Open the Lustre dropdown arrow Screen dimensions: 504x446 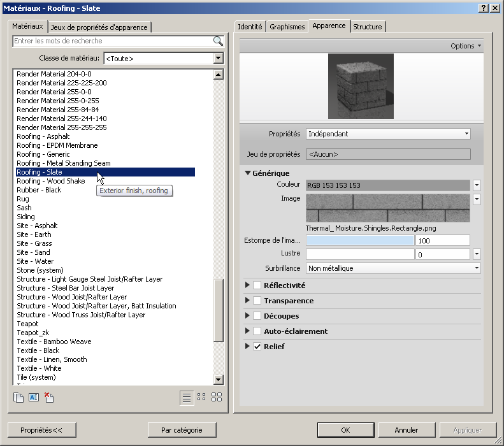(477, 254)
